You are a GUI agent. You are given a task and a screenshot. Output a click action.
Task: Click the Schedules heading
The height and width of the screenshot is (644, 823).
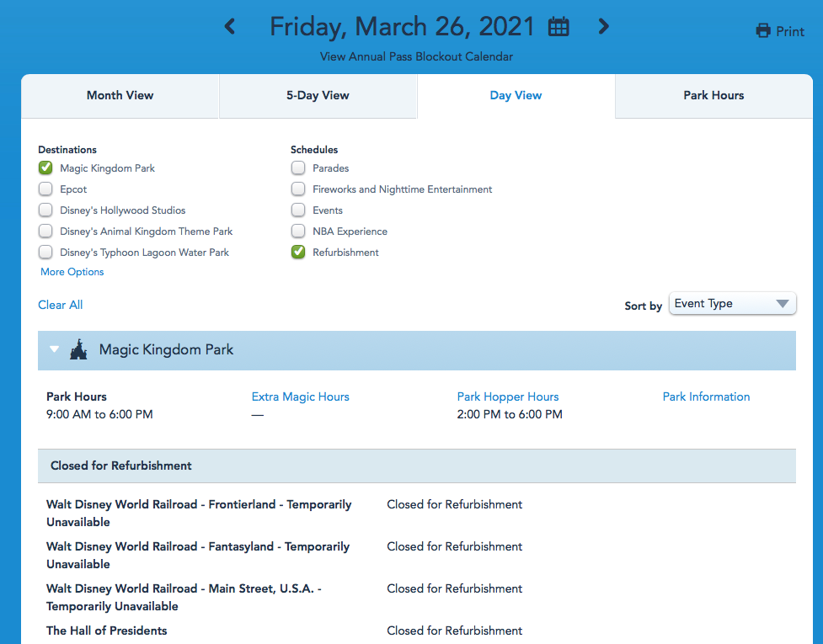pyautogui.click(x=314, y=150)
